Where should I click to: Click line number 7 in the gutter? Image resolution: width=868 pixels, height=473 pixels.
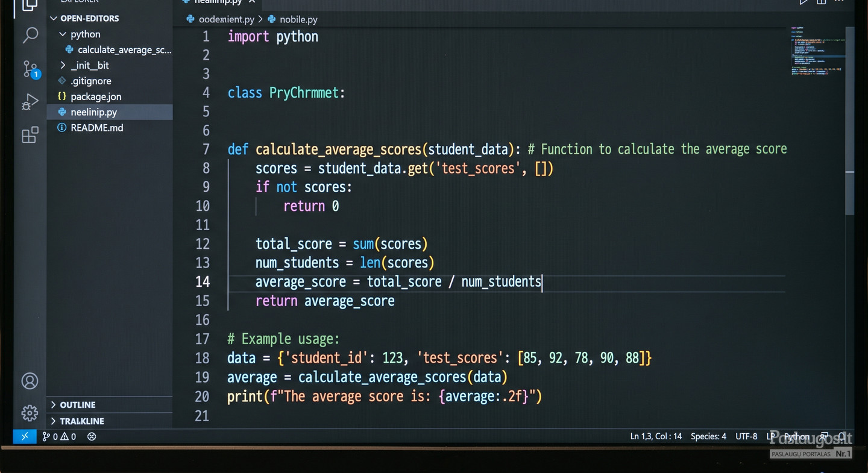point(206,149)
